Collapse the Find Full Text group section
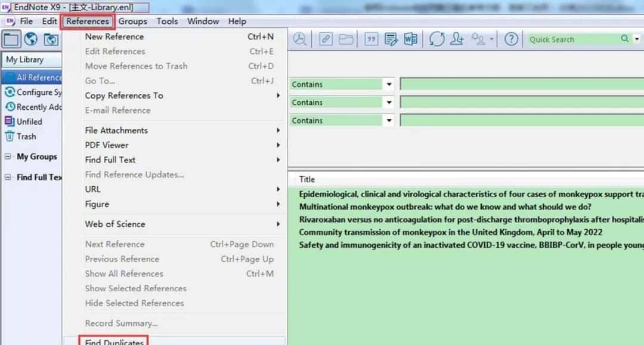Screen dimensions: 644x345 coord(8,177)
